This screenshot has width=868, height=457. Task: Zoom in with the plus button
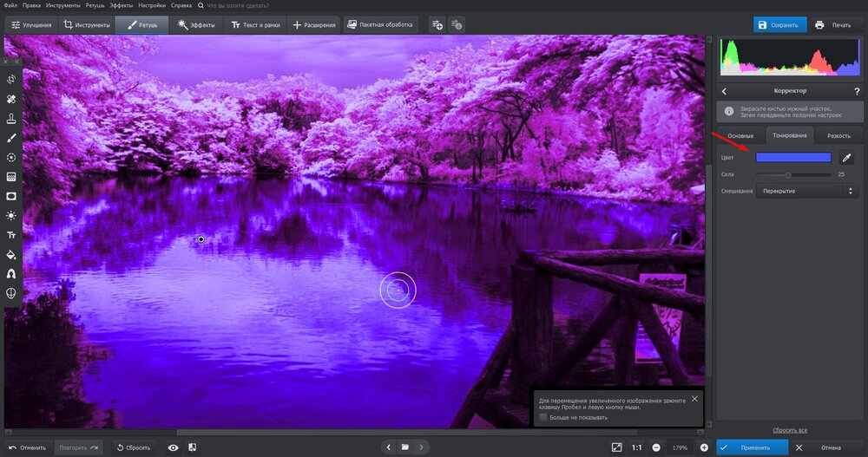coord(703,447)
